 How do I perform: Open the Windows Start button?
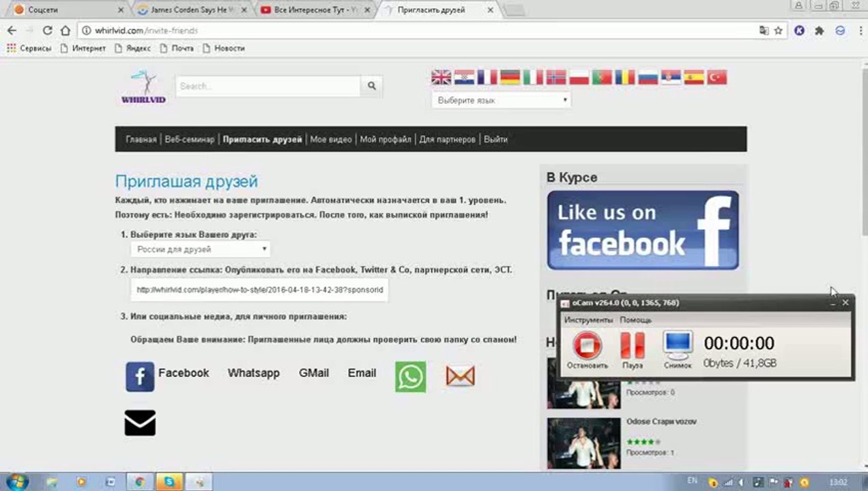coord(16,481)
